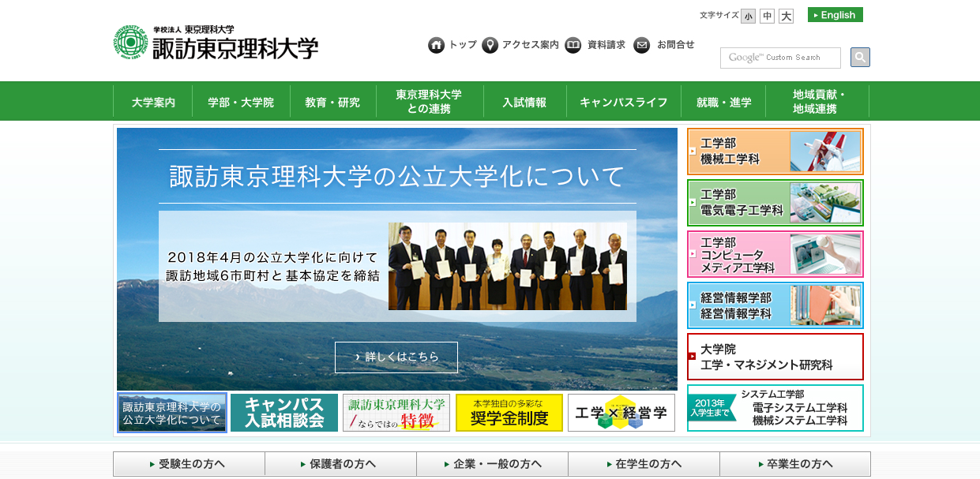The height and width of the screenshot is (479, 980).
Task: Open the 東京理科大学との連携 menu
Action: click(x=429, y=102)
